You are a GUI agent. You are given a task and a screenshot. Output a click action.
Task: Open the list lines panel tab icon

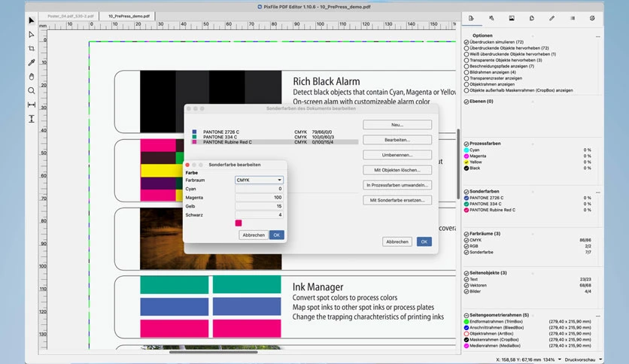point(573,19)
